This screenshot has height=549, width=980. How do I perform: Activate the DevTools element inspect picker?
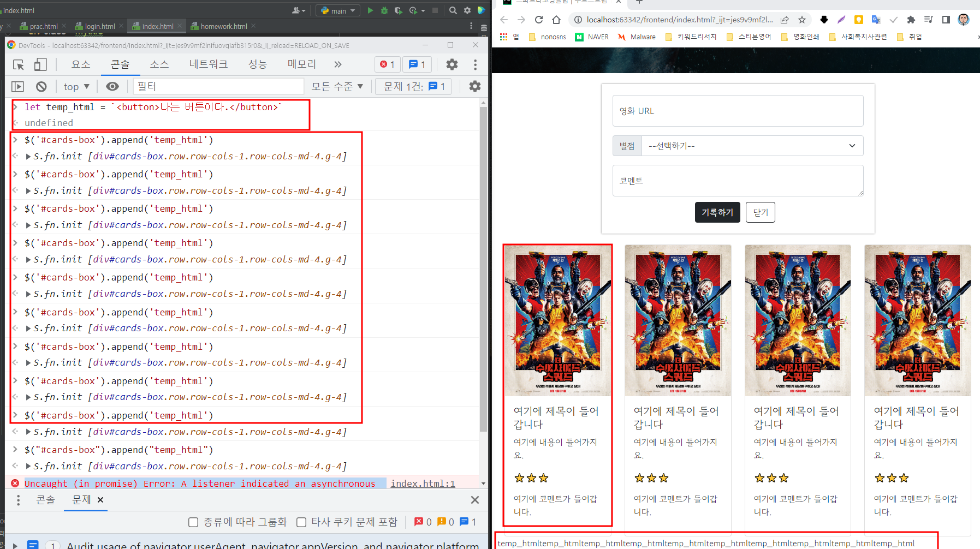19,64
